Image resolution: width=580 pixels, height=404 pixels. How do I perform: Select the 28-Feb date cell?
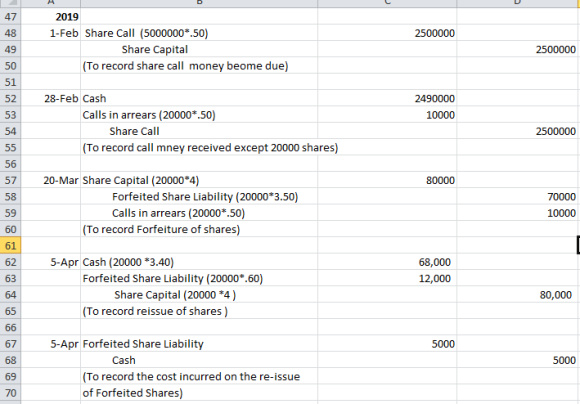(x=51, y=98)
